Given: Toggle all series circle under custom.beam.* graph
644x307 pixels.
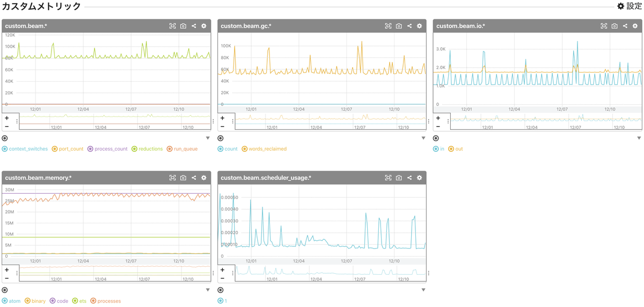Looking at the screenshot, I should (5, 138).
